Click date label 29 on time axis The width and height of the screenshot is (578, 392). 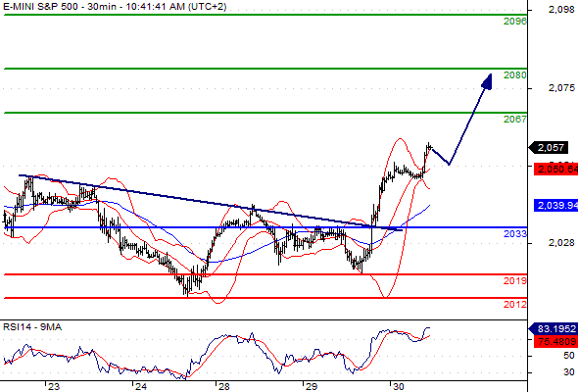pos(312,387)
